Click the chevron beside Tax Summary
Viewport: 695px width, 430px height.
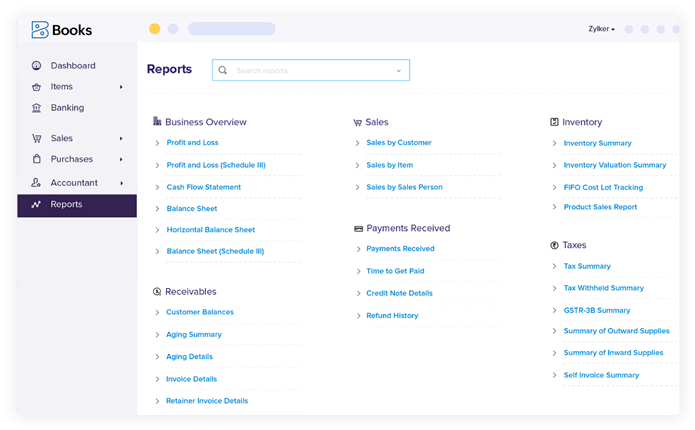pyautogui.click(x=554, y=266)
